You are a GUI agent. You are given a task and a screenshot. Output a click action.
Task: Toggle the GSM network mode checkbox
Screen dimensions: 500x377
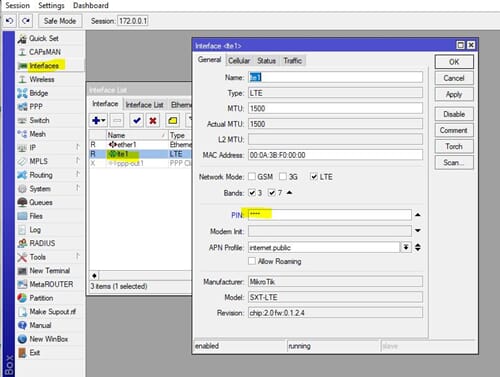[x=252, y=177]
